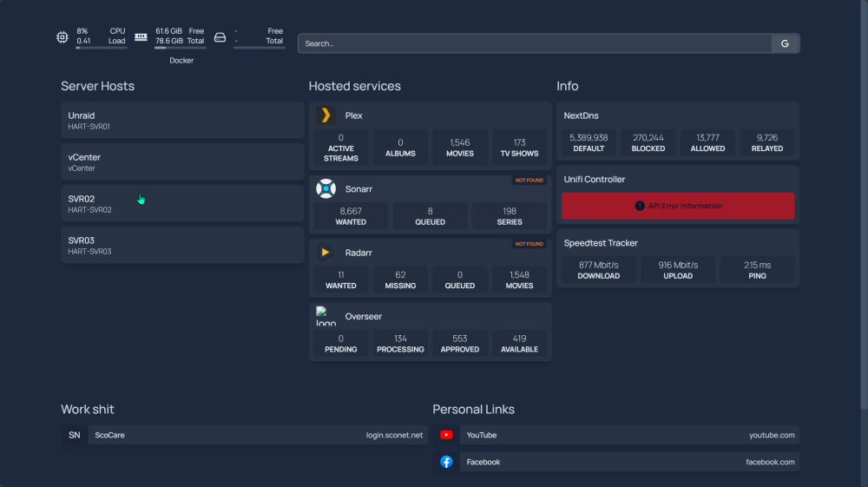Viewport: 868px width, 487px height.
Task: Click Plex Active Streams stat
Action: point(341,148)
